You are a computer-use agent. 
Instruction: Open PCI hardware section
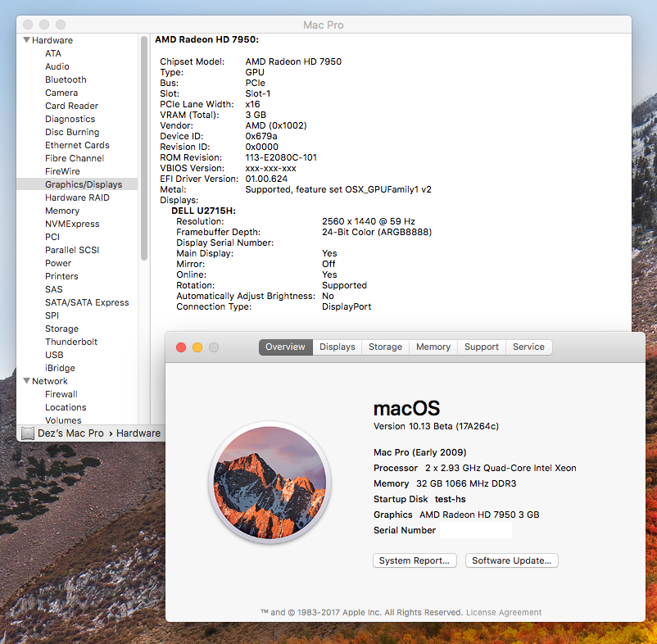coord(52,237)
